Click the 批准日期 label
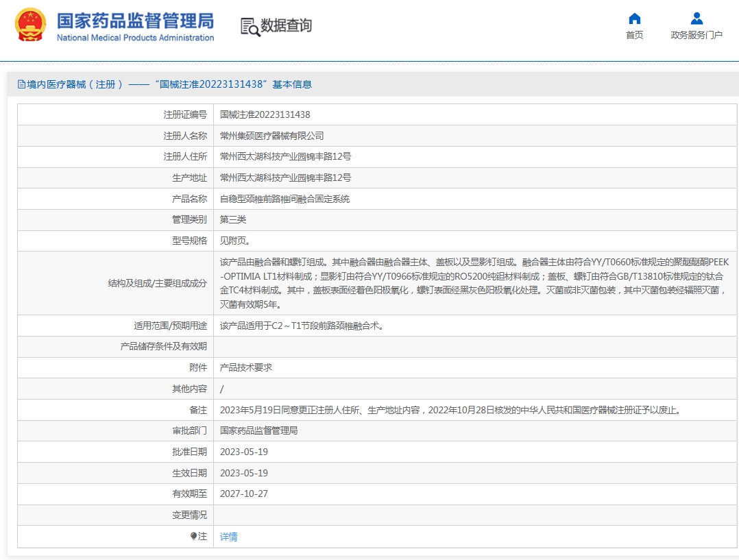The width and height of the screenshot is (739, 560). [x=189, y=452]
